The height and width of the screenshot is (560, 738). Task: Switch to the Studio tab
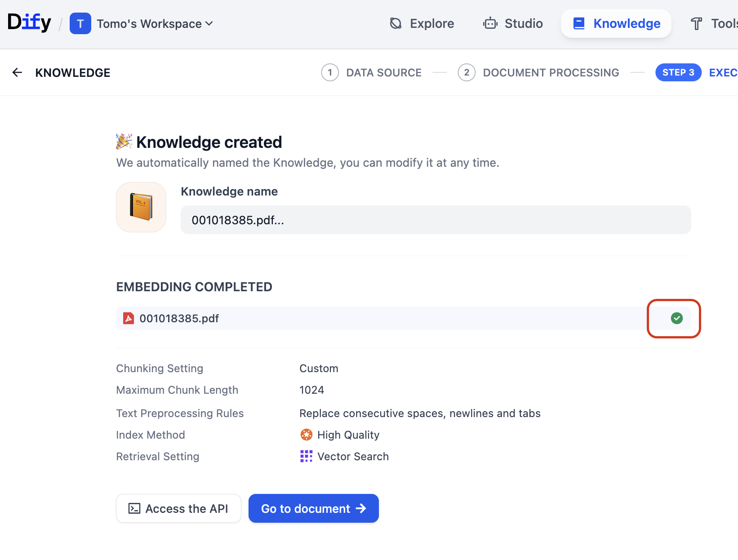click(513, 23)
